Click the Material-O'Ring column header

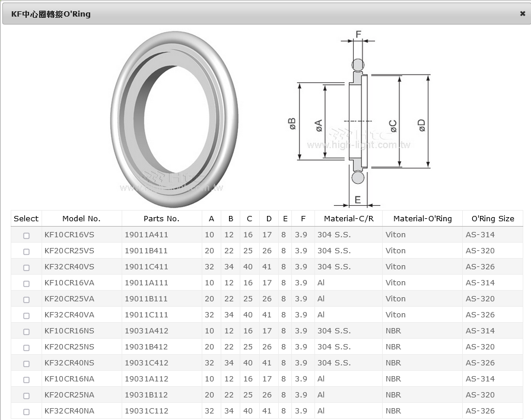click(422, 218)
